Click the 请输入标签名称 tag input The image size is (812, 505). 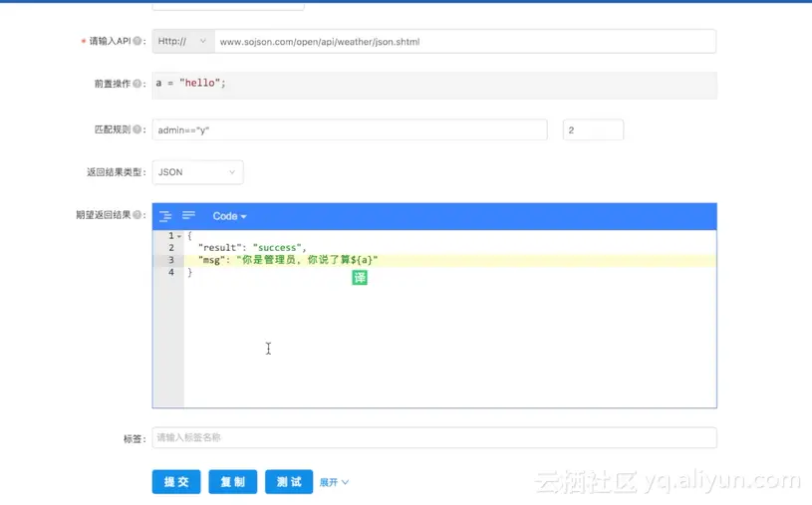[x=434, y=437]
